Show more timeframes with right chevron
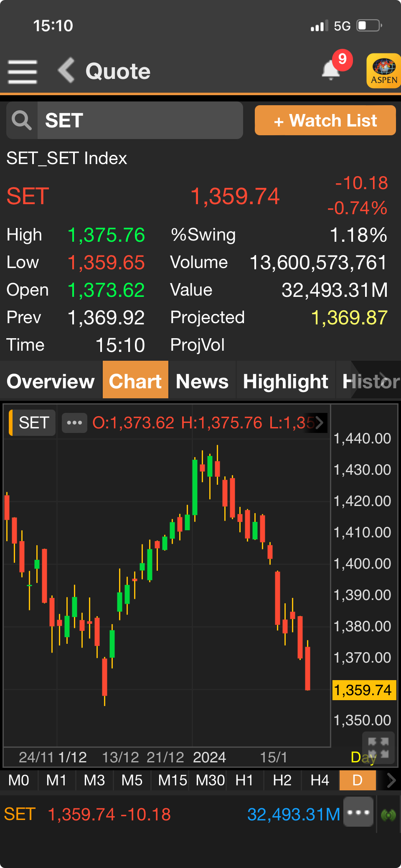 tap(391, 780)
